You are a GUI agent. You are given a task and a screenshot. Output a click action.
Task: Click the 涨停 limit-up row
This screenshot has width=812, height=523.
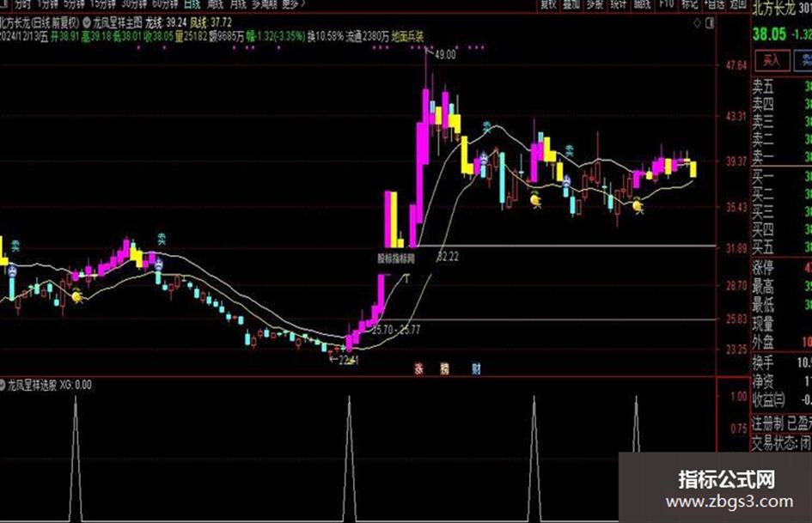tap(782, 268)
